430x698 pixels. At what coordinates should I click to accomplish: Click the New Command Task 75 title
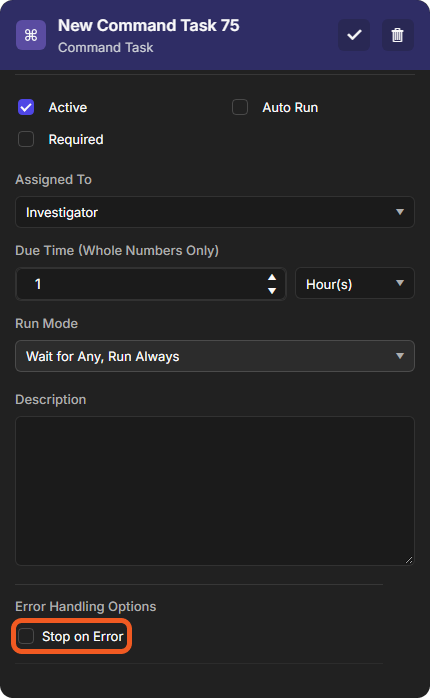coord(149,25)
